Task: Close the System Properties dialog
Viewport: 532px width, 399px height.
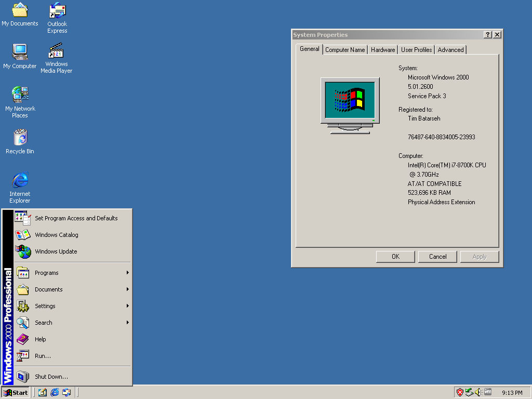Action: pos(497,35)
